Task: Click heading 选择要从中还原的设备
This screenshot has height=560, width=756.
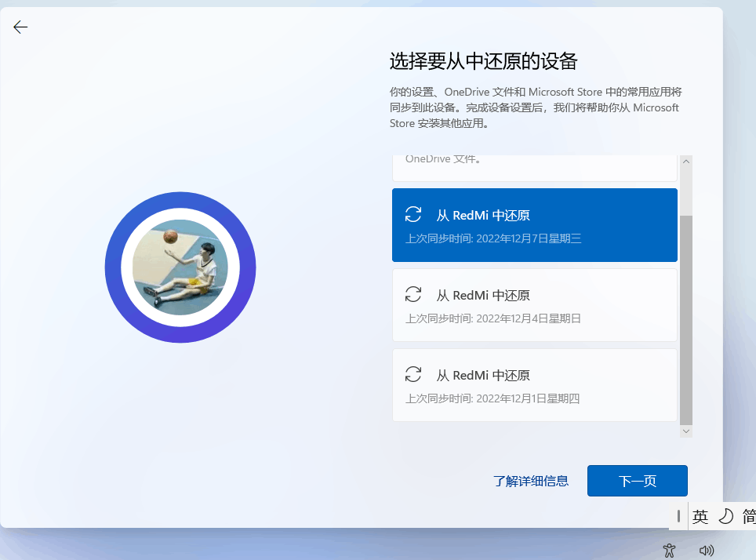Action: pyautogui.click(x=484, y=61)
